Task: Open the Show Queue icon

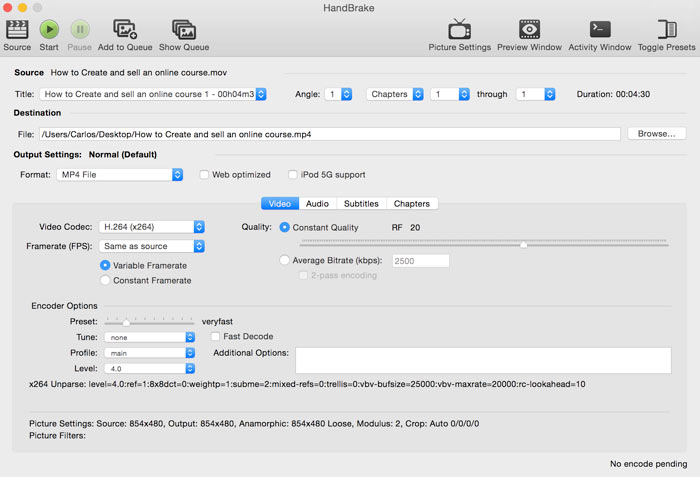Action: 184,30
